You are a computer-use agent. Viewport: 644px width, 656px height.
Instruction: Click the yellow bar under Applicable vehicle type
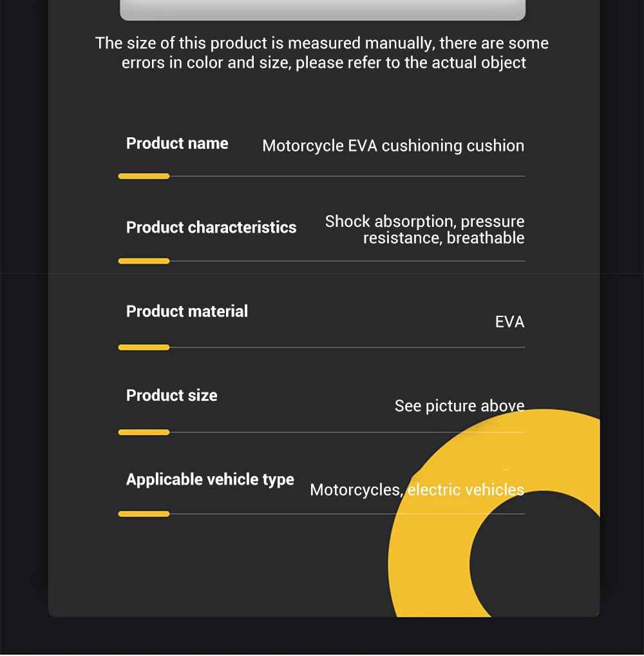click(144, 514)
